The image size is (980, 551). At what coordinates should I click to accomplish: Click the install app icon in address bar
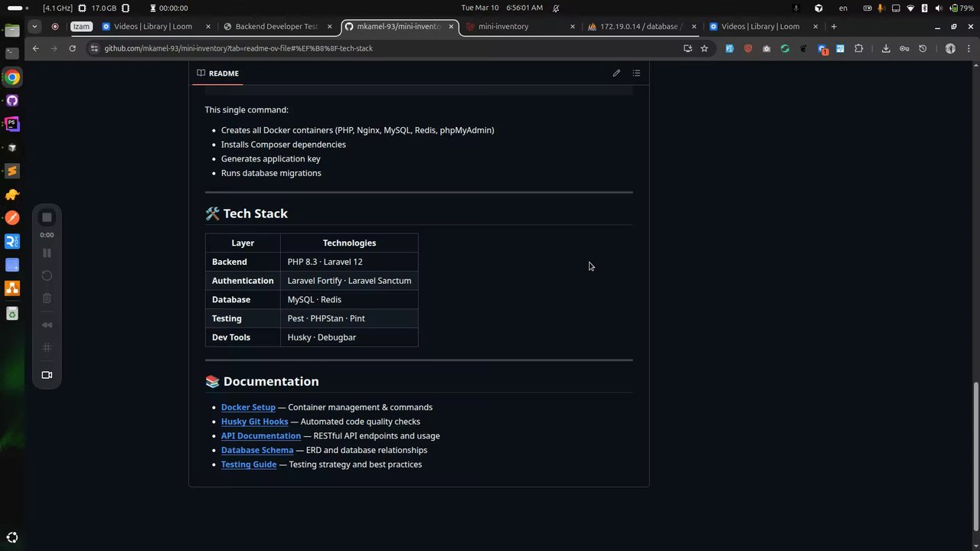point(688,48)
